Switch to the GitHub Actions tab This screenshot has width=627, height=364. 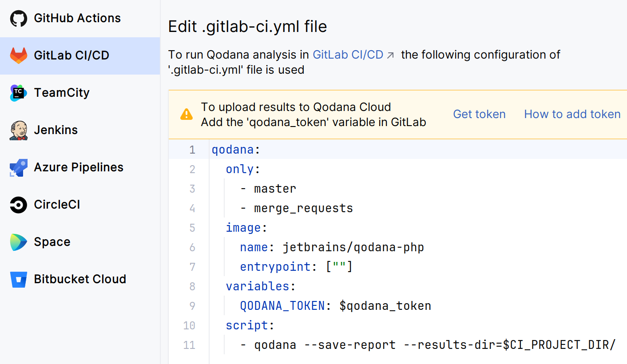click(x=77, y=18)
